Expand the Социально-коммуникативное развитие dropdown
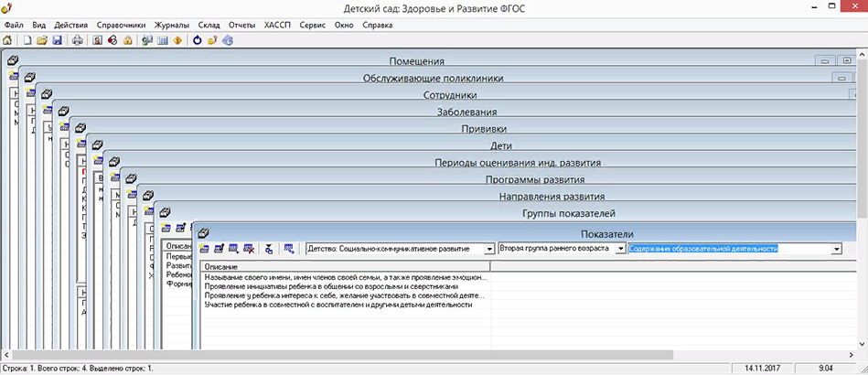 (488, 249)
